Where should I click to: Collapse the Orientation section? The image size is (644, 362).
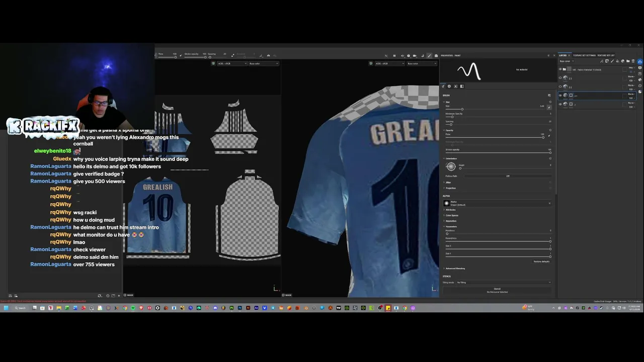pyautogui.click(x=444, y=158)
